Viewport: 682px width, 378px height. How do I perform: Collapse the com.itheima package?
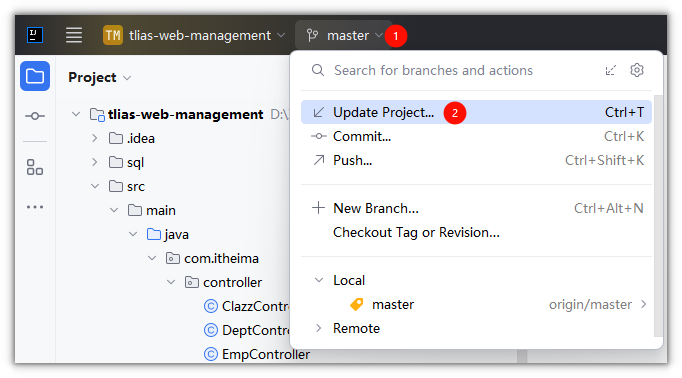pos(152,258)
